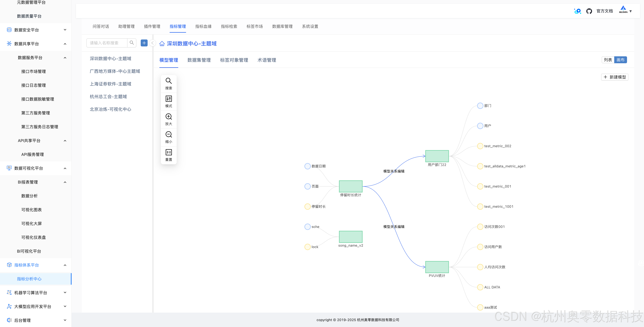This screenshot has width=644, height=327.
Task: Switch view to 画布
Action: pyautogui.click(x=621, y=60)
